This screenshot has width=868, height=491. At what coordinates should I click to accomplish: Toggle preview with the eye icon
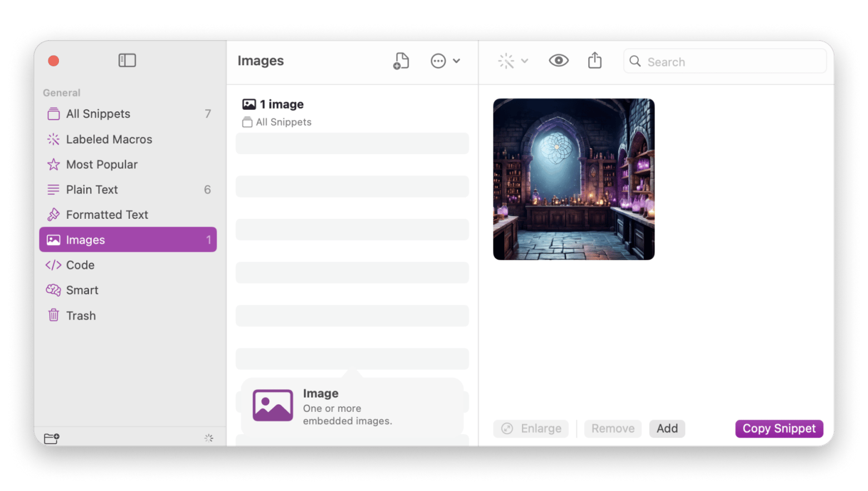[558, 61]
